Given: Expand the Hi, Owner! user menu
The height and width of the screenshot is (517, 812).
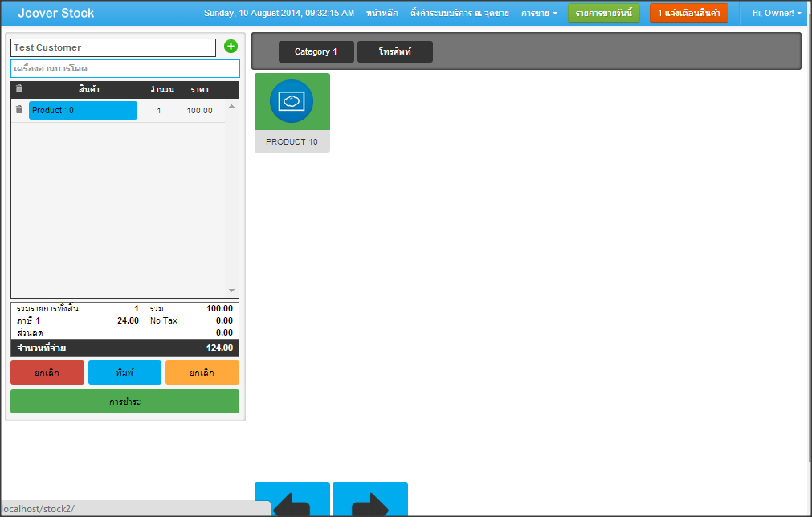Looking at the screenshot, I should click(777, 14).
